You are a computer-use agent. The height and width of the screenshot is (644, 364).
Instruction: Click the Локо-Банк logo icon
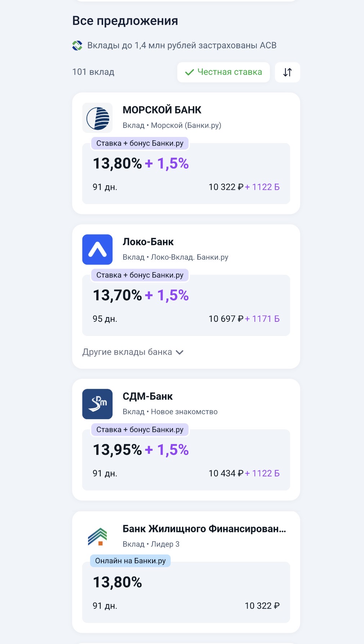(97, 249)
